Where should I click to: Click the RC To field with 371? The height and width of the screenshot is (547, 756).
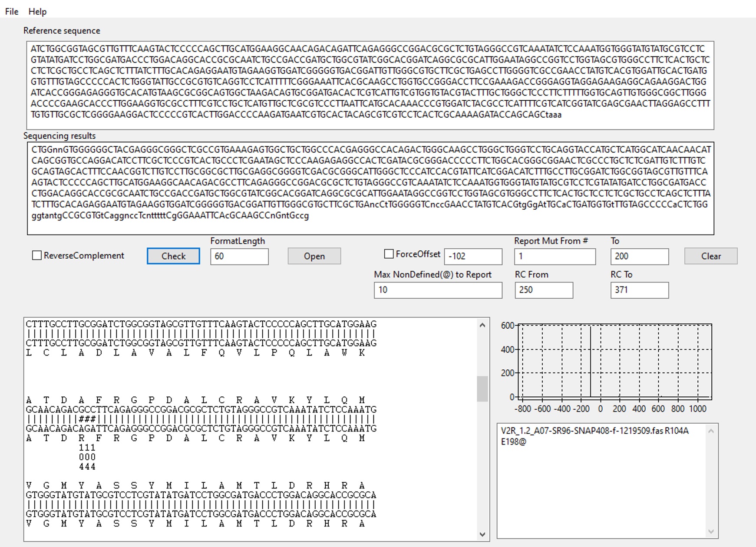640,290
